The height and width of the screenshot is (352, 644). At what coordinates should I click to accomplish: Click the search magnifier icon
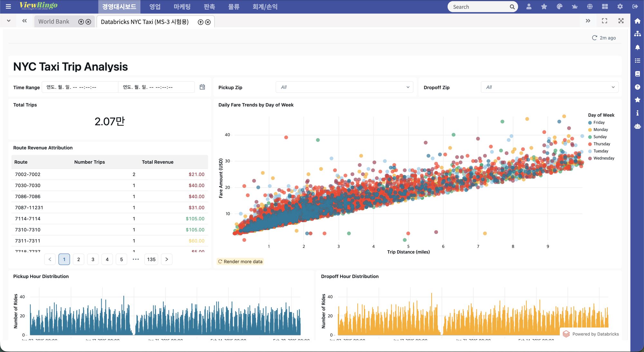(512, 7)
